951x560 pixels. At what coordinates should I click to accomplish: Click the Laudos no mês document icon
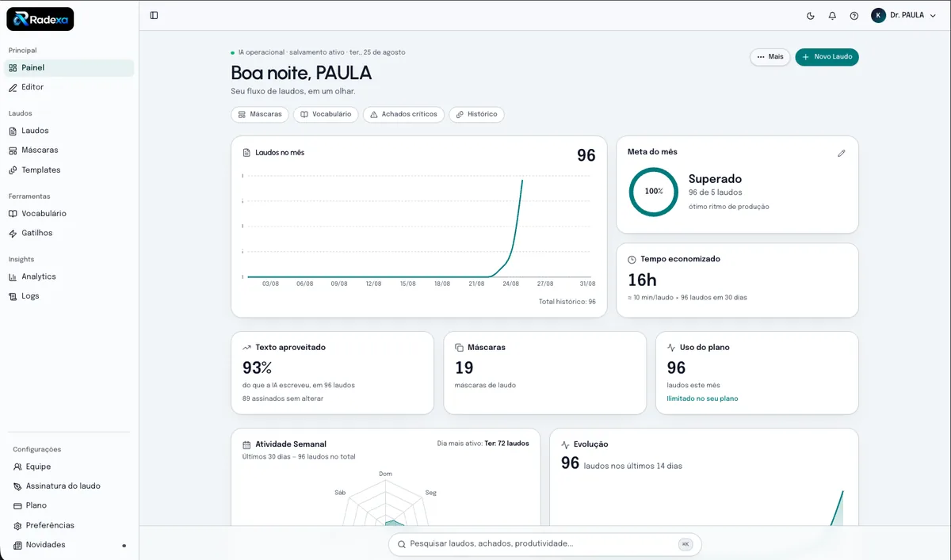(x=246, y=153)
